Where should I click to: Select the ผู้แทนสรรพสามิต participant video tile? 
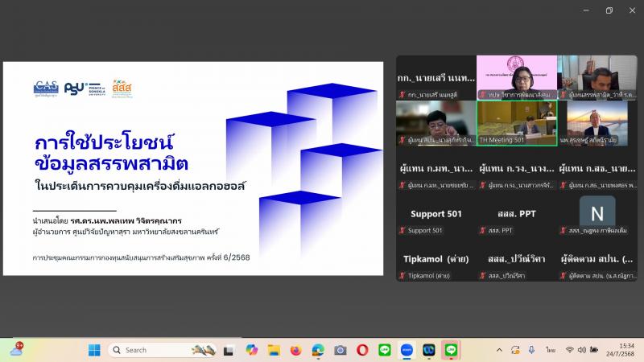[x=597, y=77]
